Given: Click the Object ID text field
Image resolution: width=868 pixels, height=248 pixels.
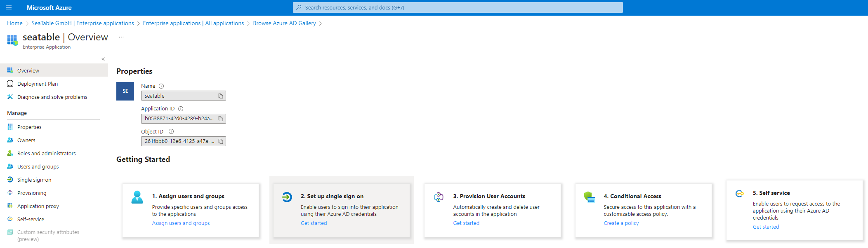Looking at the screenshot, I should 184,141.
